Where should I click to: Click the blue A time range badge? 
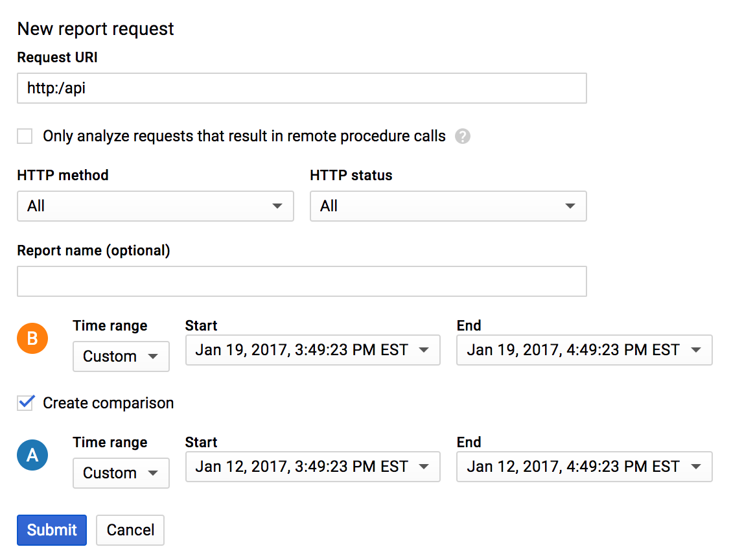click(32, 455)
